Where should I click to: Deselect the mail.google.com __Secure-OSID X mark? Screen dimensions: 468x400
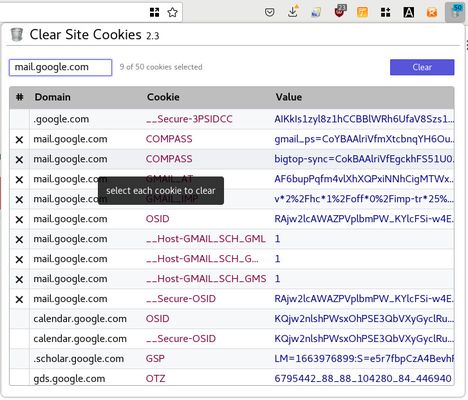click(x=19, y=299)
